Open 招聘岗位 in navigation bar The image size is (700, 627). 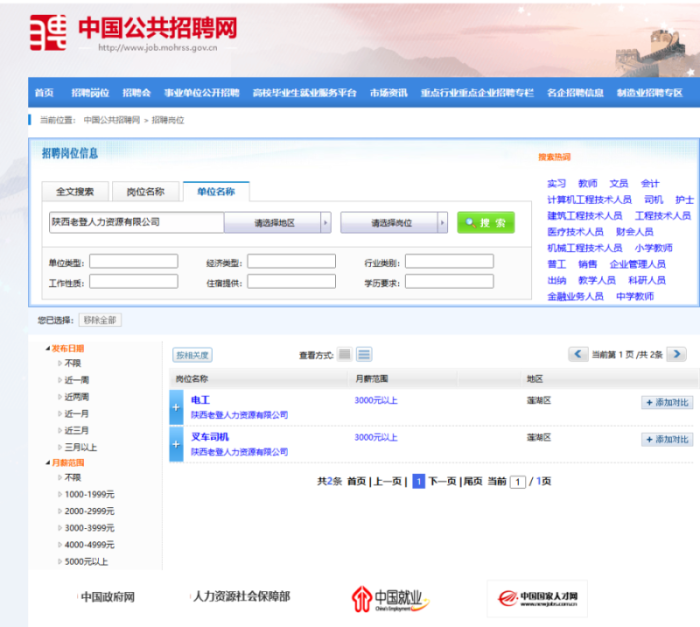coord(90,93)
